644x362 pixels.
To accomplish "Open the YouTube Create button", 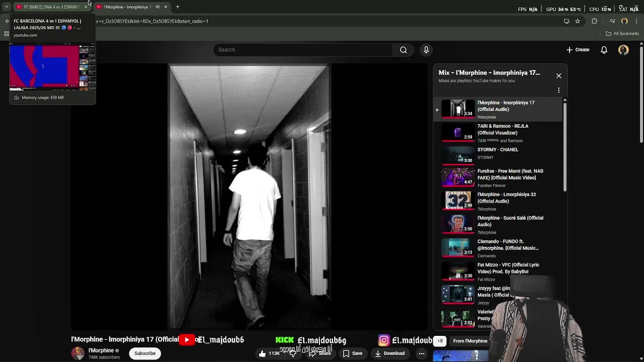I will pos(578,50).
